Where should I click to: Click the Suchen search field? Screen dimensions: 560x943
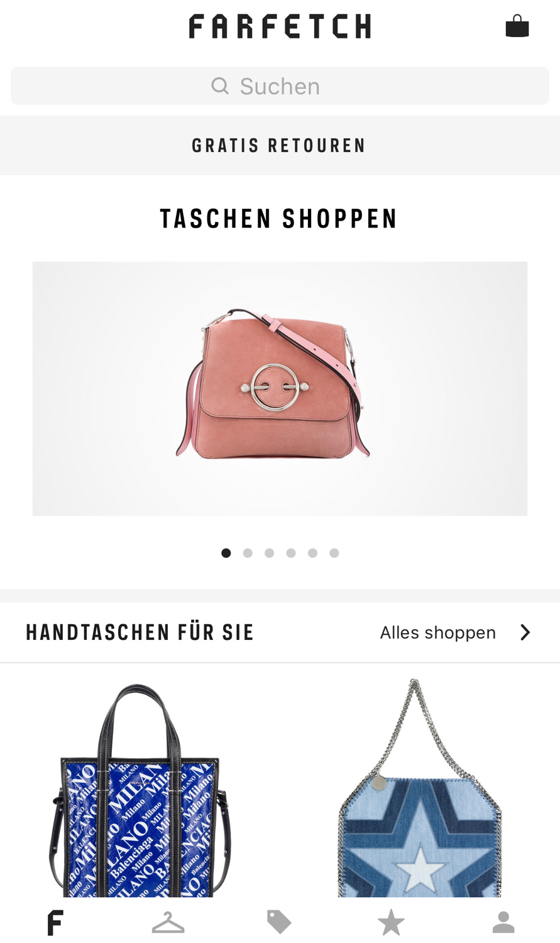point(280,85)
